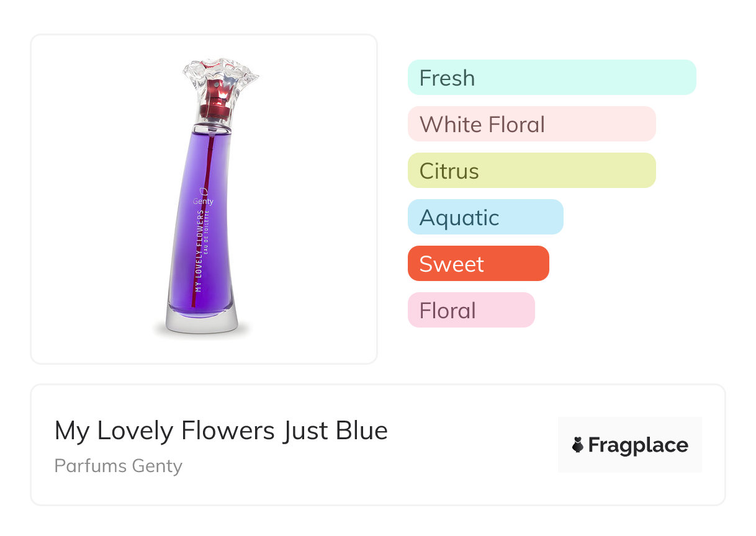Click the vertical My Lovely Flowers bottle text
The width and height of the screenshot is (756, 536).
tap(199, 251)
